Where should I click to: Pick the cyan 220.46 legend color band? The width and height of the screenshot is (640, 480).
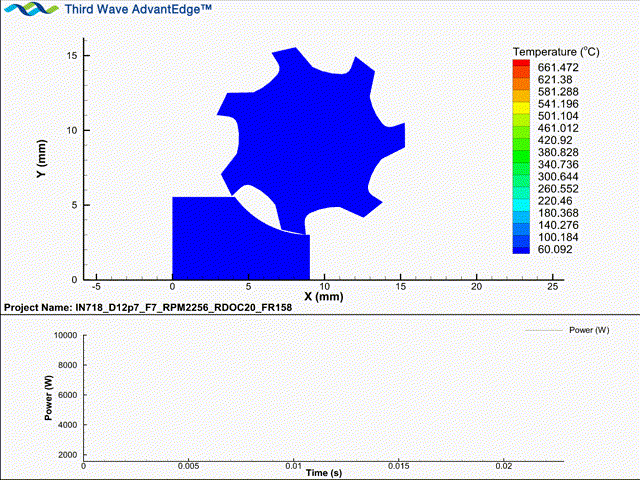click(521, 200)
